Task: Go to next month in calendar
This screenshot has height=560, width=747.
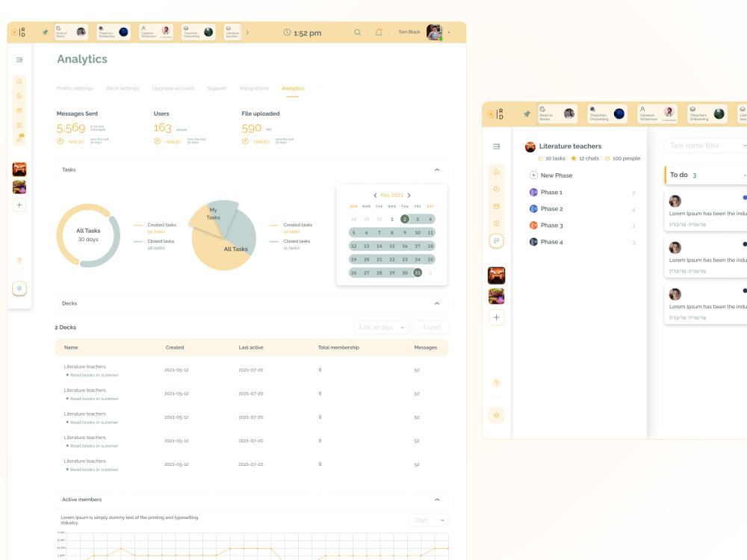Action: tap(409, 195)
